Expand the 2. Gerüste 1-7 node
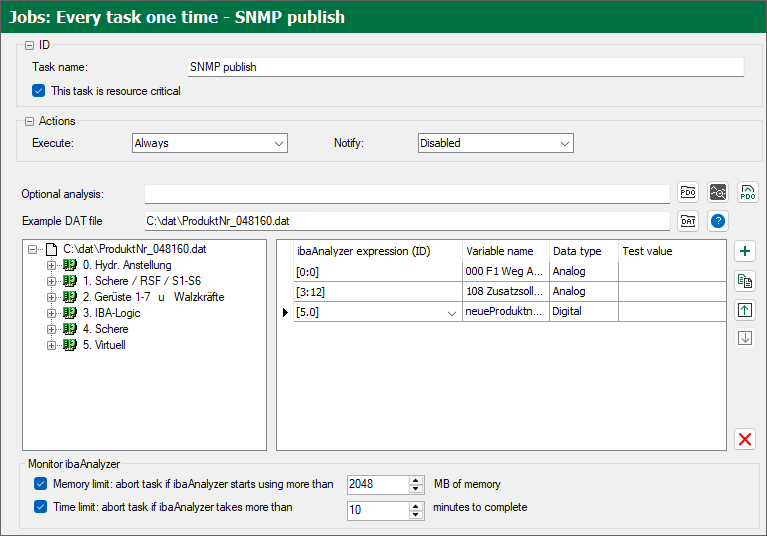Image resolution: width=767 pixels, height=536 pixels. pos(51,297)
